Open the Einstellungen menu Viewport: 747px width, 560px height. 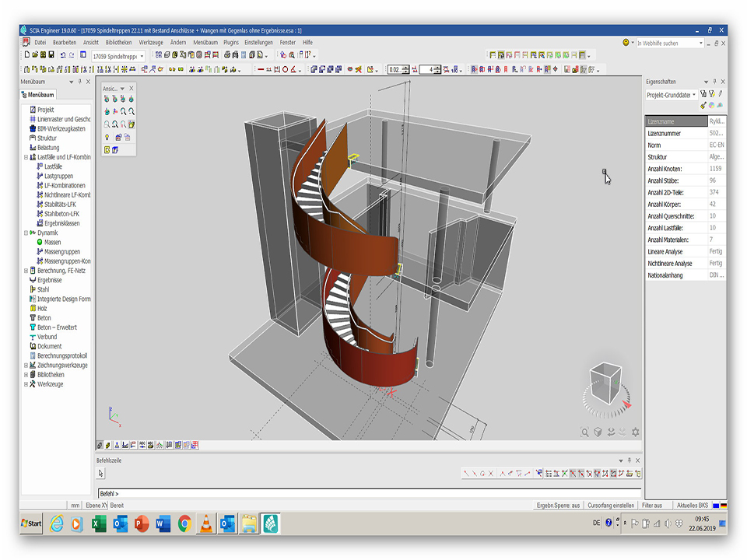(258, 42)
